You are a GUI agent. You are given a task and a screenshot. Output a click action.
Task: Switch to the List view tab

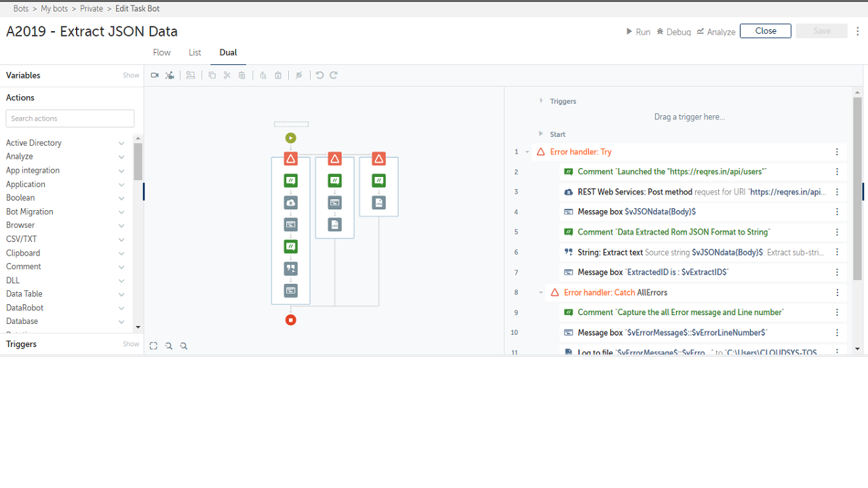coord(195,52)
